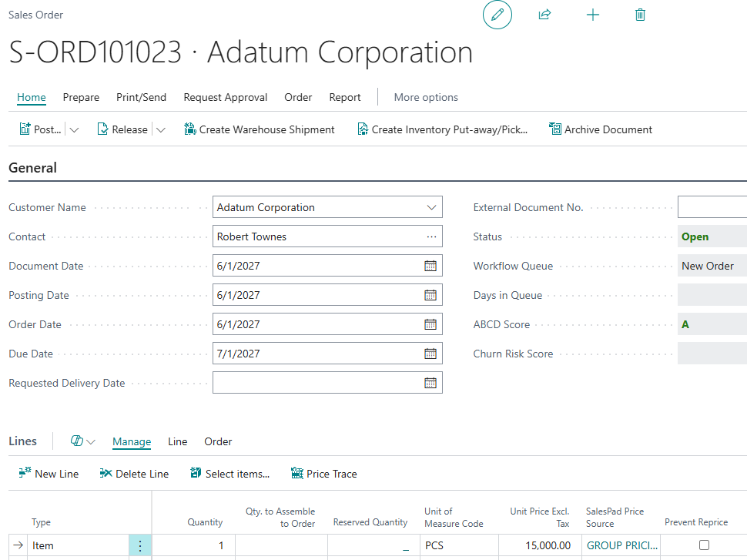Image resolution: width=747 pixels, height=560 pixels.
Task: Click the delete trash icon
Action: [640, 15]
